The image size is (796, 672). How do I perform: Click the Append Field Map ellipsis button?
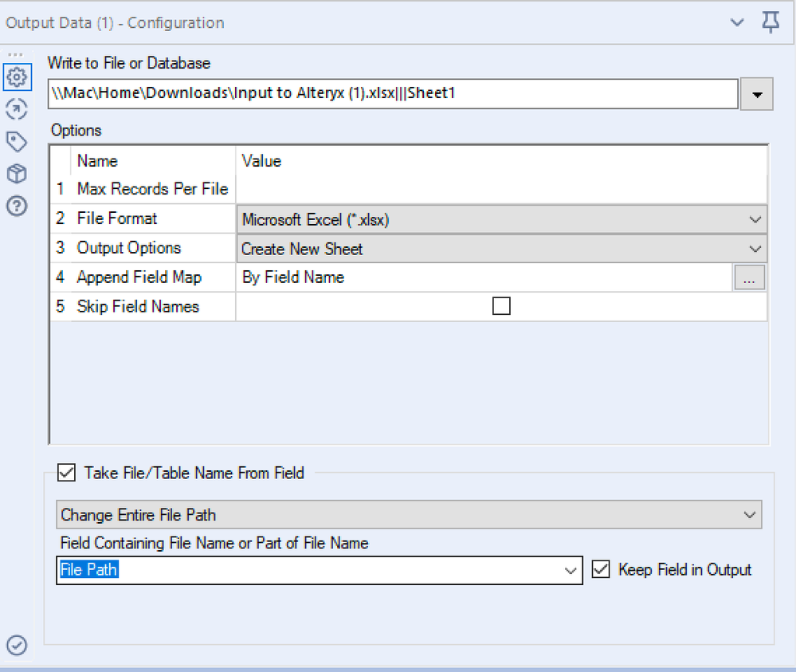[x=749, y=277]
